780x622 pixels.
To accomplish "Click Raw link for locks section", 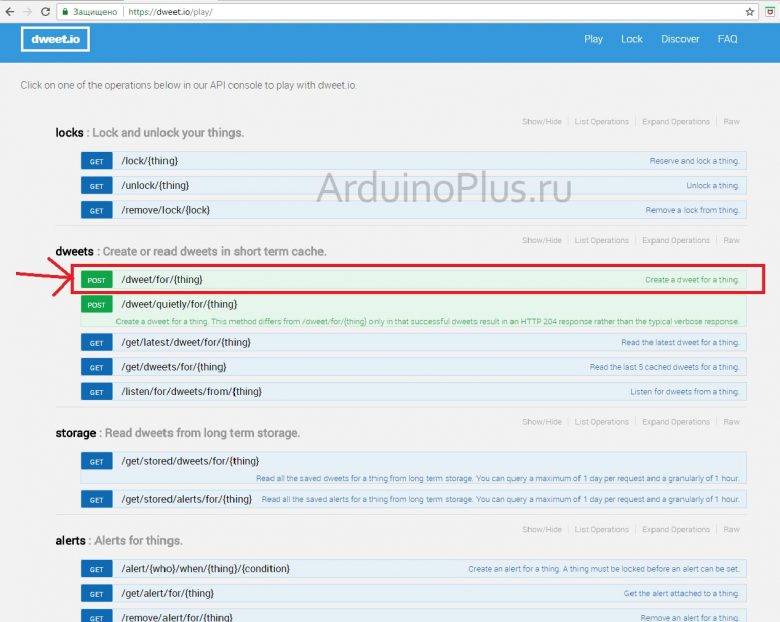I will (731, 121).
